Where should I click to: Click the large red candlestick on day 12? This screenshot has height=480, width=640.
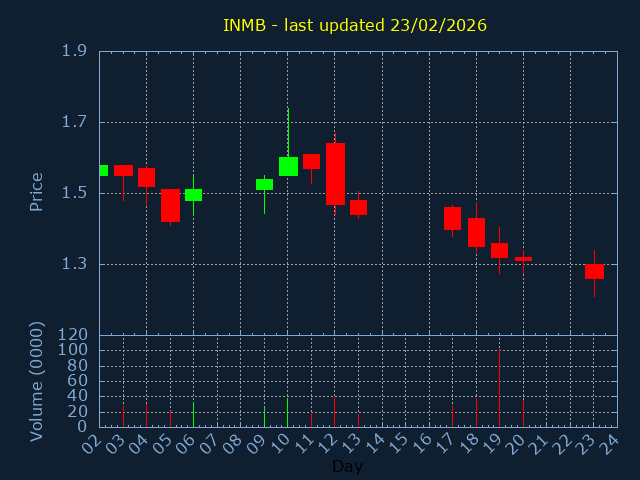pos(335,174)
